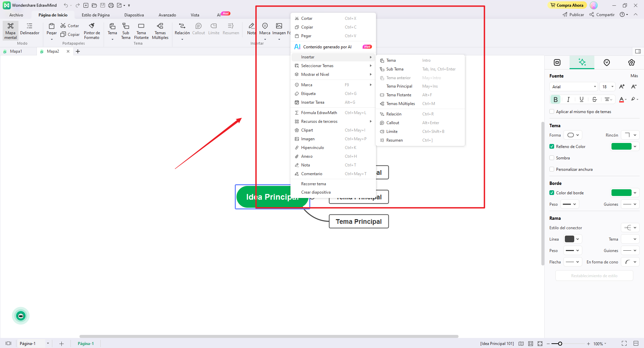
Task: Open the Arial font family dropdown
Action: point(574,87)
